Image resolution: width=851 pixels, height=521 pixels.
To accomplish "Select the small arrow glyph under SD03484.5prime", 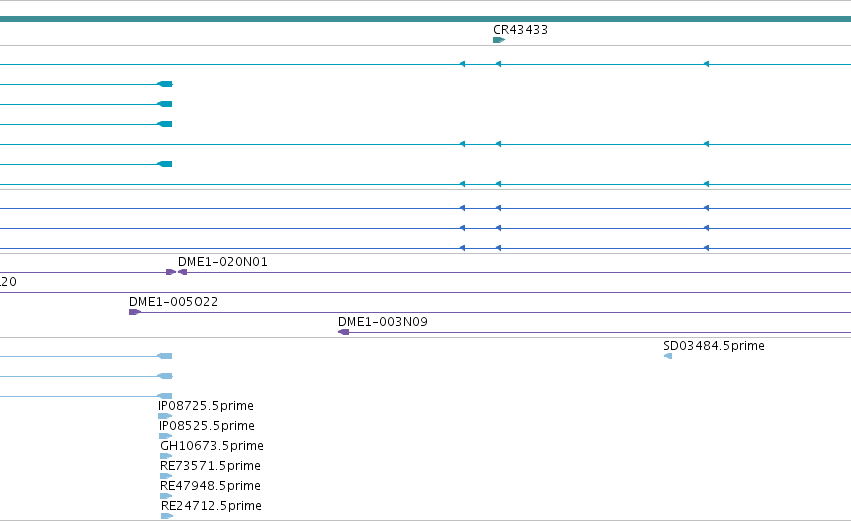I will tap(668, 356).
